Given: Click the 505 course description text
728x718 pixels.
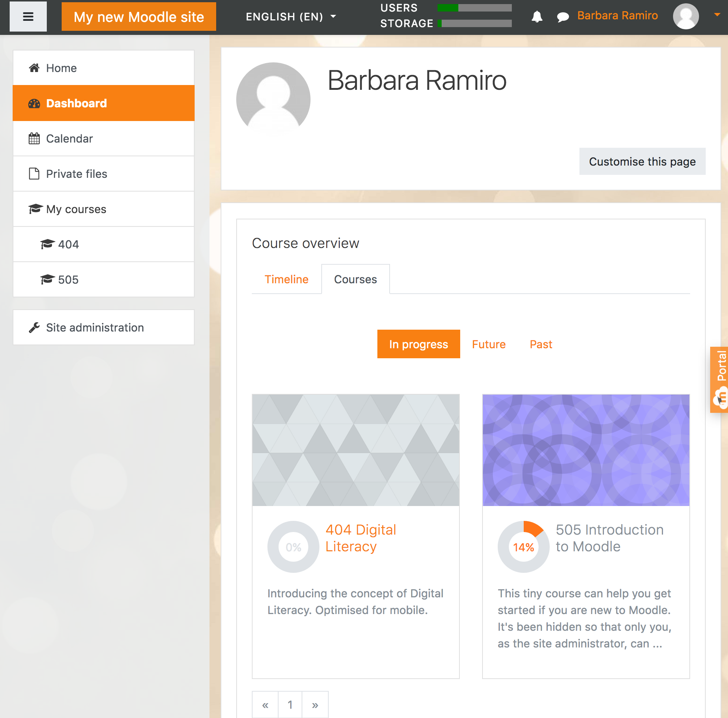Looking at the screenshot, I should (584, 618).
